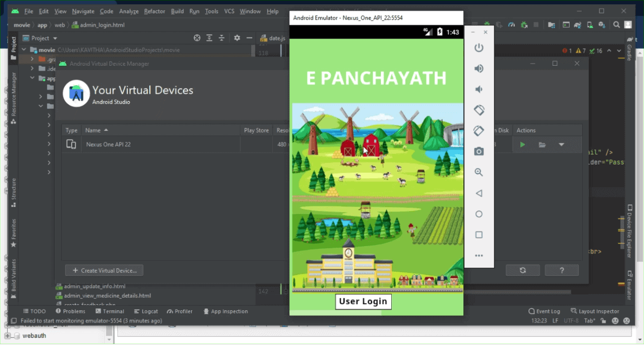644x345 pixels.
Task: Switch to the date.js editor tab
Action: point(276,38)
